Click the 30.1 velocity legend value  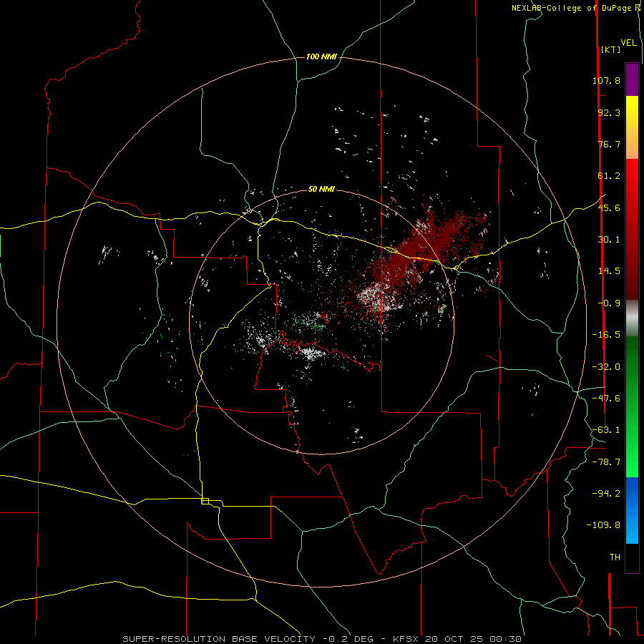click(609, 240)
